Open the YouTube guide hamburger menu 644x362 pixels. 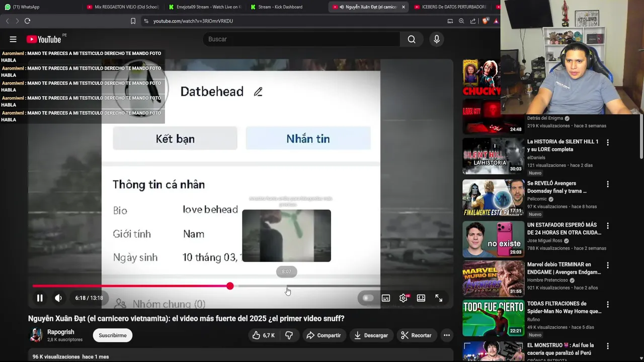pos(13,39)
